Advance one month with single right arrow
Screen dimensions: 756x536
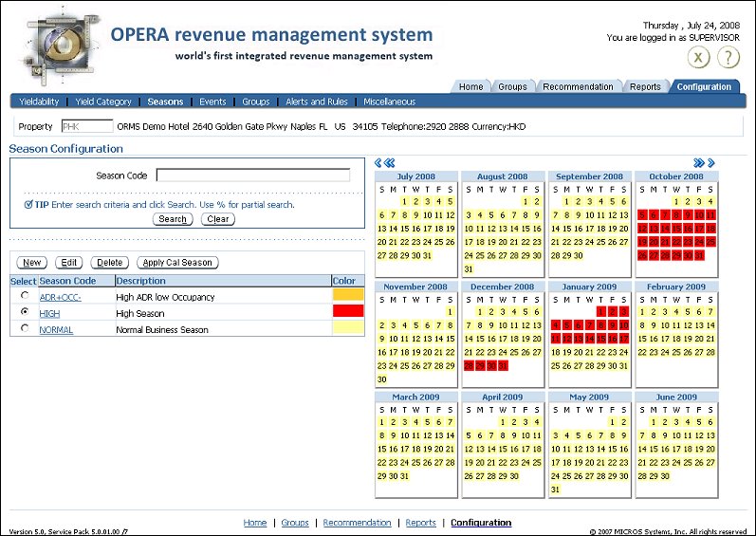711,163
